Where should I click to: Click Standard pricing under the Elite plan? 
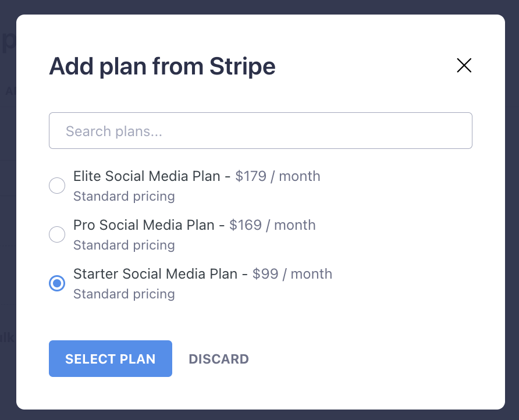point(124,197)
